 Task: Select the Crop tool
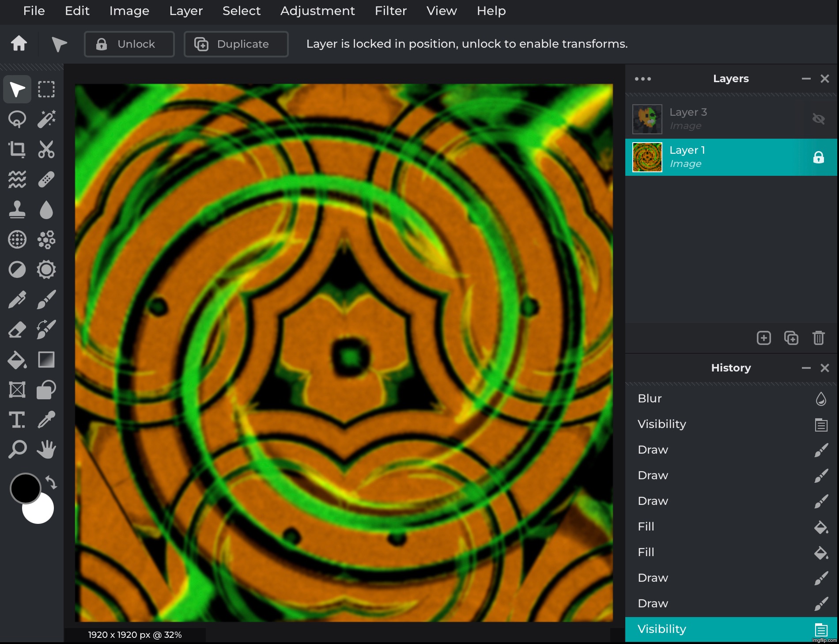[17, 149]
